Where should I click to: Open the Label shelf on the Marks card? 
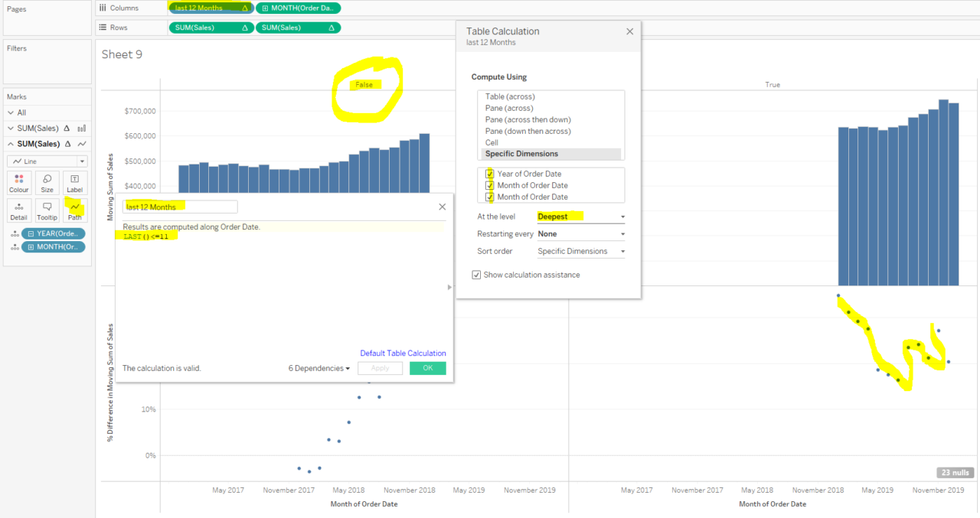[x=74, y=181]
